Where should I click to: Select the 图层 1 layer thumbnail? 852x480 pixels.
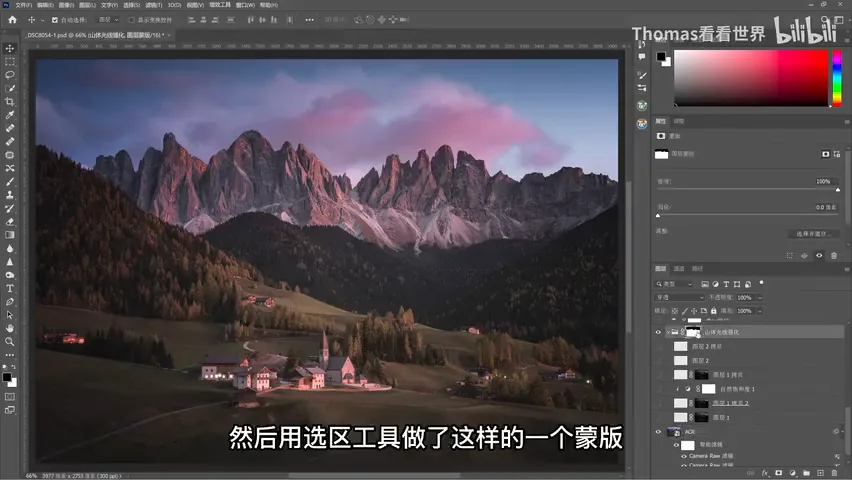tap(680, 417)
